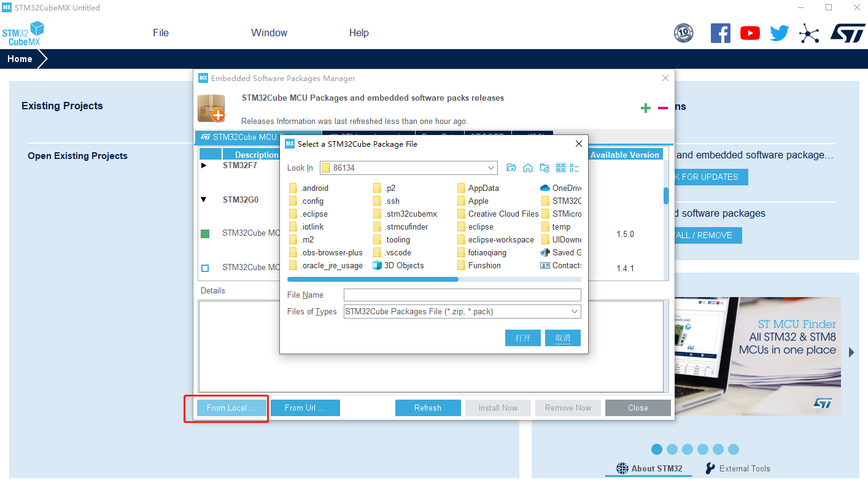Click the From Url ... button
This screenshot has width=868, height=488.
tap(305, 408)
